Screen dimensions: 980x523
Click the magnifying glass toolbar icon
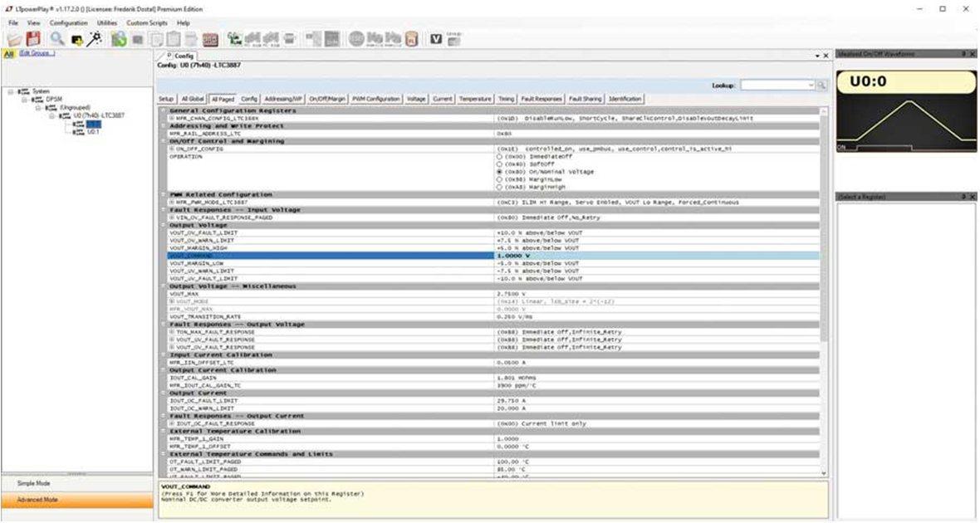pos(57,39)
